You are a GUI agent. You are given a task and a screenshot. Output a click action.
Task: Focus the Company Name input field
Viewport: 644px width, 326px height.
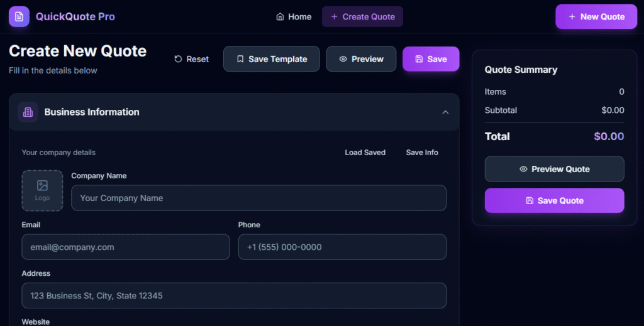(x=258, y=198)
